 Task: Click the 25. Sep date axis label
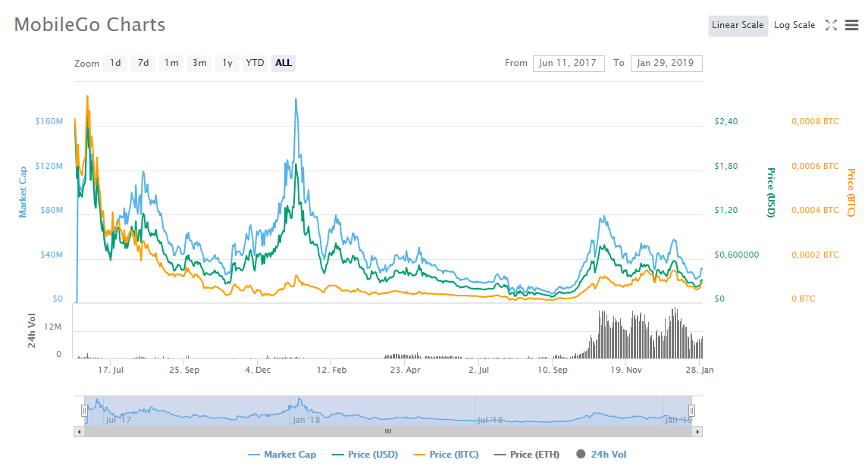click(183, 370)
